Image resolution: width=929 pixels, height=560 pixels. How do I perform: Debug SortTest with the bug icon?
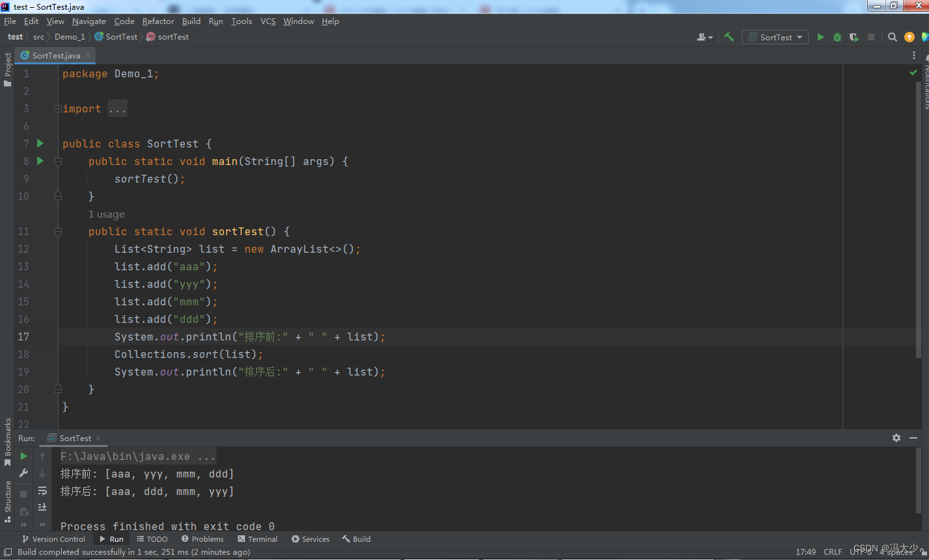click(x=837, y=37)
